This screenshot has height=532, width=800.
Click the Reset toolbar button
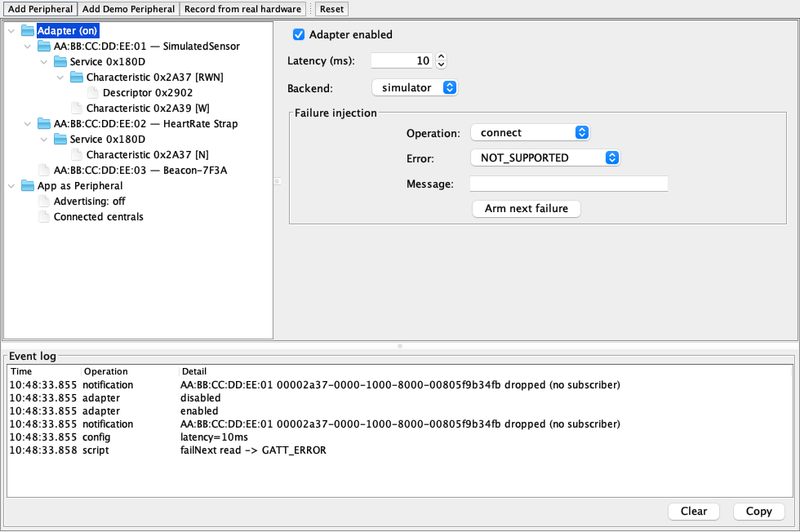click(331, 9)
